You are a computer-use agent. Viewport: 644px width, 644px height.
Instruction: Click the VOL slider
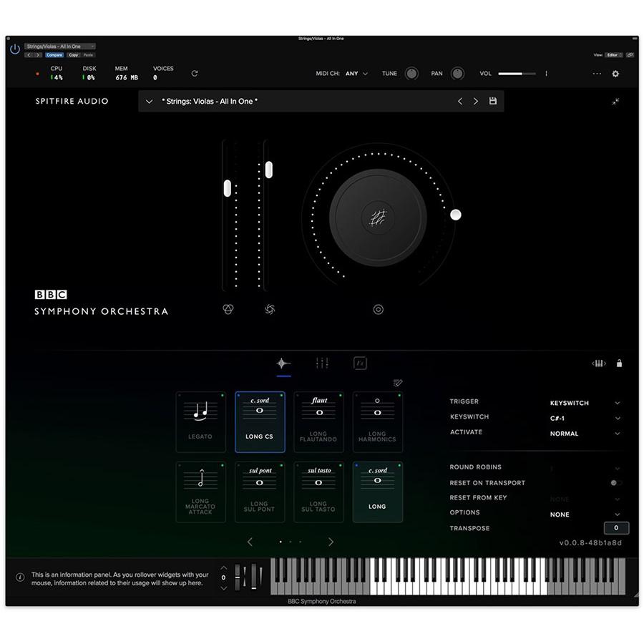517,74
